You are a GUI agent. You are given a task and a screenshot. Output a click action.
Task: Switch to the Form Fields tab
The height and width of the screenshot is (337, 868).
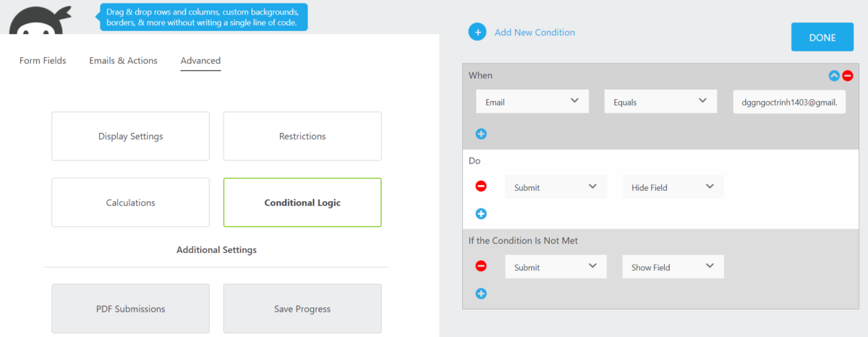point(43,61)
